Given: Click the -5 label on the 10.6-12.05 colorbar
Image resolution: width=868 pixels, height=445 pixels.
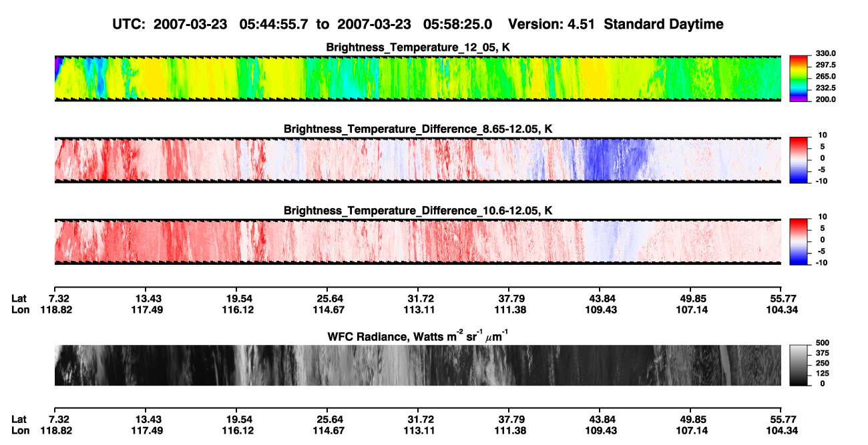Looking at the screenshot, I should click(821, 252).
